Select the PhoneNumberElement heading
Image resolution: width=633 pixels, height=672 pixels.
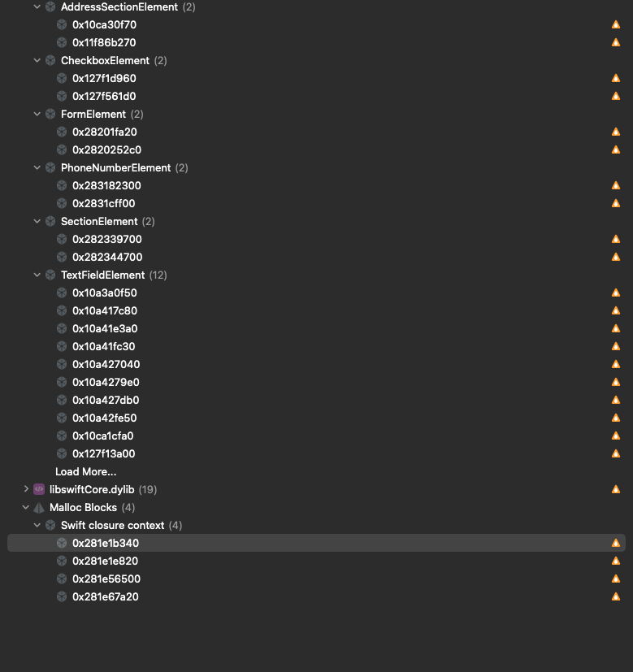114,167
